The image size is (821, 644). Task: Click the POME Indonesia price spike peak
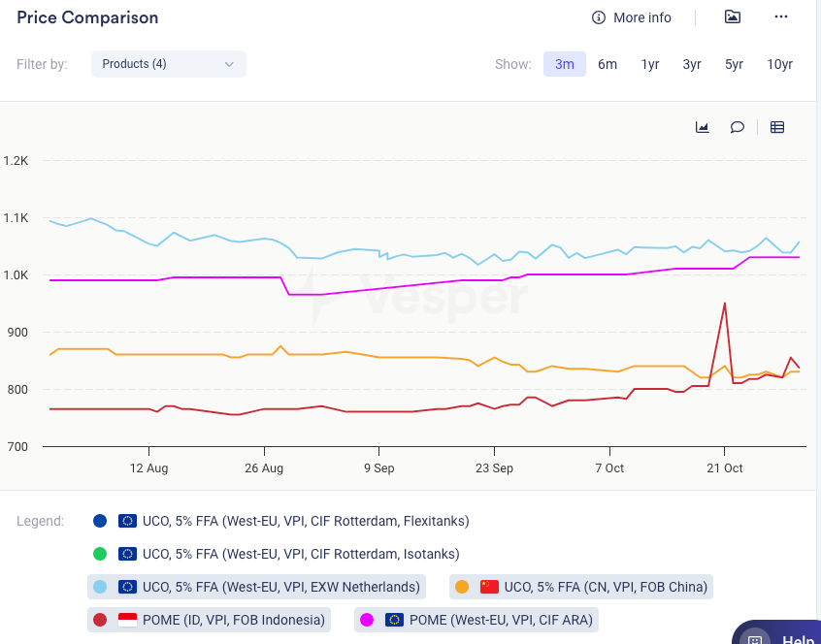(x=724, y=304)
